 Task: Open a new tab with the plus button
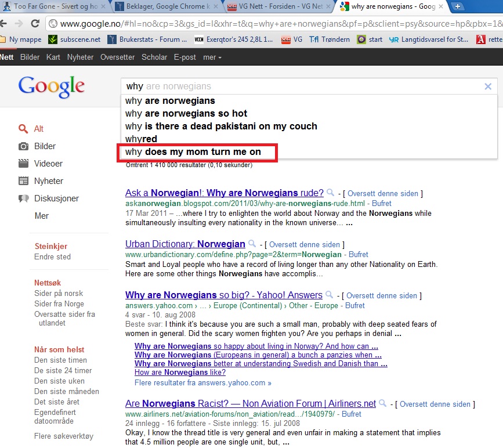pyautogui.click(x=458, y=6)
